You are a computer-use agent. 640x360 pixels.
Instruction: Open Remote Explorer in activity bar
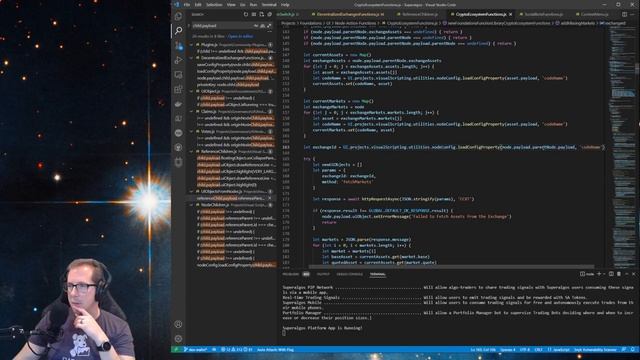click(x=178, y=75)
